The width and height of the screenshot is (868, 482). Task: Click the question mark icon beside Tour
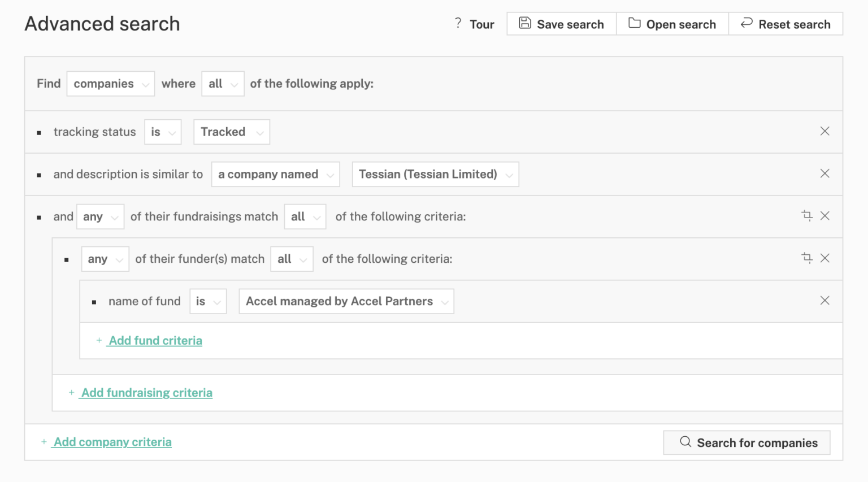click(x=458, y=24)
